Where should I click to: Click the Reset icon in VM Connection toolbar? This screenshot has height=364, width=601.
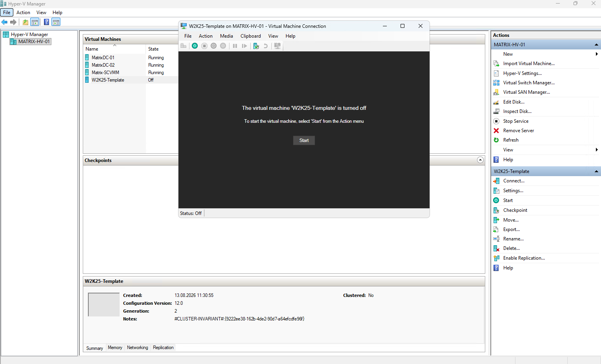tap(244, 46)
